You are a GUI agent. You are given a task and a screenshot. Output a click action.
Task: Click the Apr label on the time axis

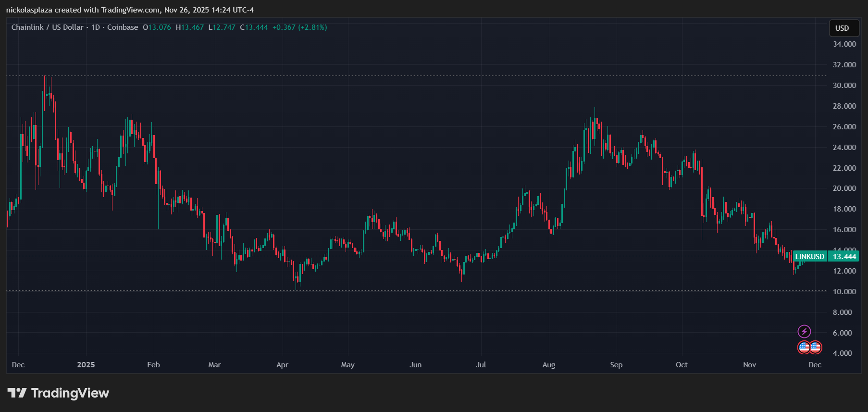282,365
